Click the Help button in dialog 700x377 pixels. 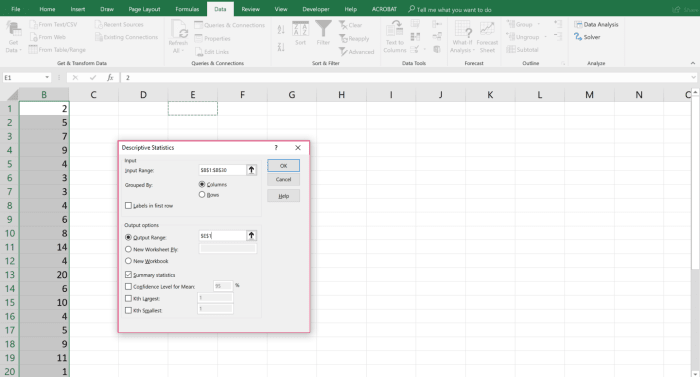point(283,196)
